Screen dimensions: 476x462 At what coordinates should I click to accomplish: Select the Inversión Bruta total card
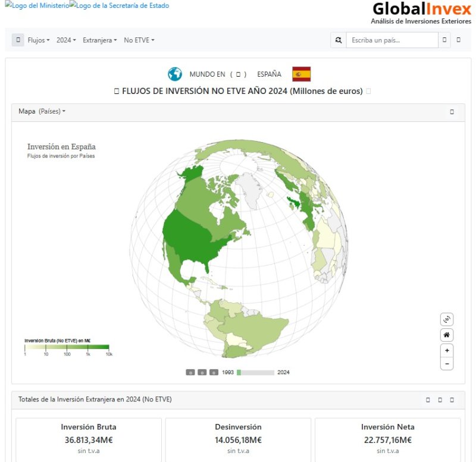pyautogui.click(x=89, y=439)
